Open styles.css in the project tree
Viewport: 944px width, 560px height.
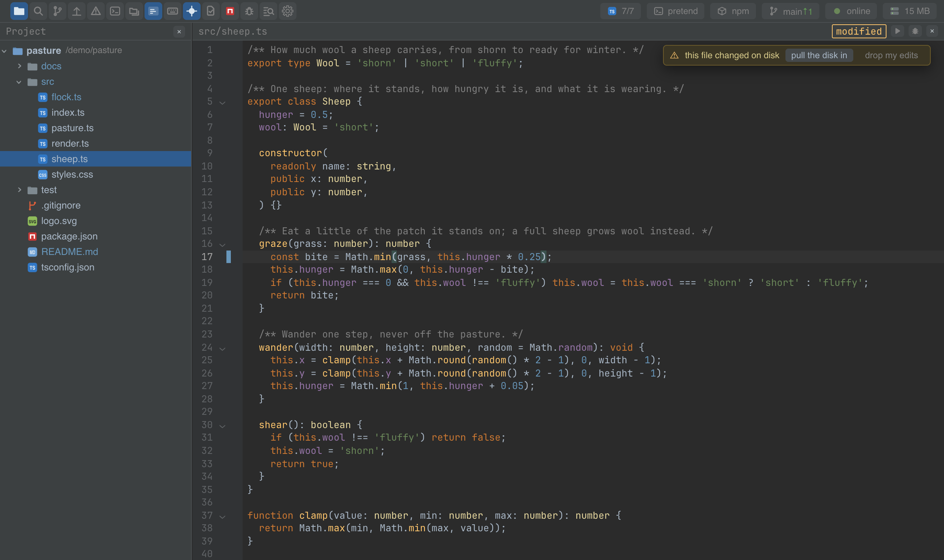[x=96, y=174]
